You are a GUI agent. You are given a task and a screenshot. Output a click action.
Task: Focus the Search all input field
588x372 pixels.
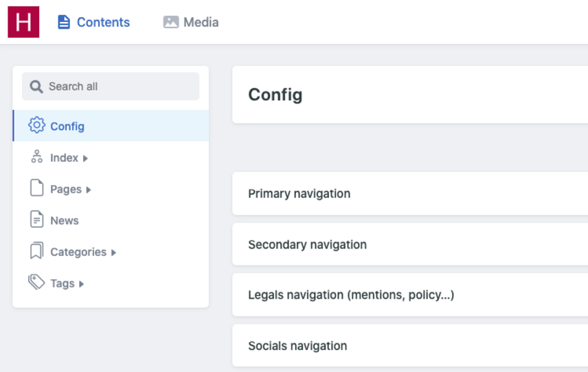[117, 86]
